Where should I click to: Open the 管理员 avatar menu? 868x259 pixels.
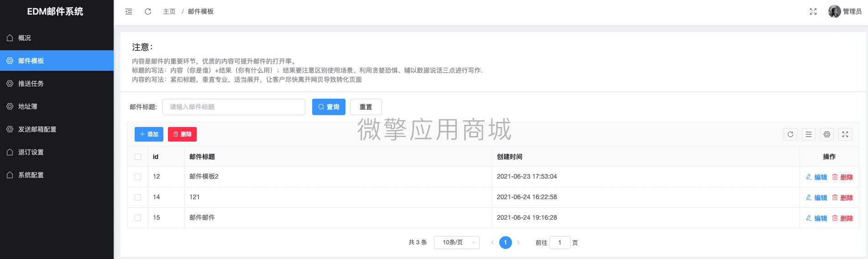[845, 11]
